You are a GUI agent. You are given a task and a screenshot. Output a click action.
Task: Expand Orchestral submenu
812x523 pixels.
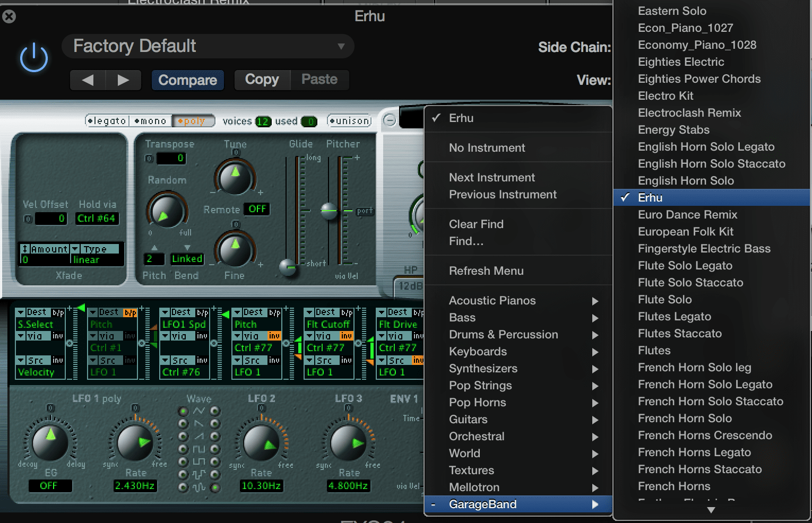point(519,436)
